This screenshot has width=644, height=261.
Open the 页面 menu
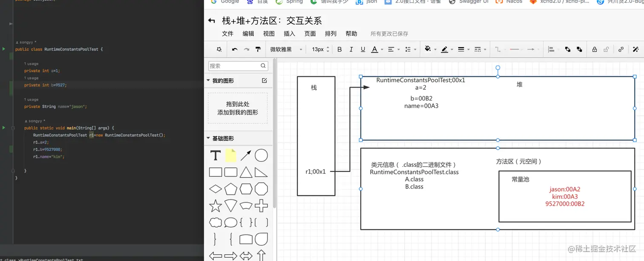pyautogui.click(x=310, y=34)
